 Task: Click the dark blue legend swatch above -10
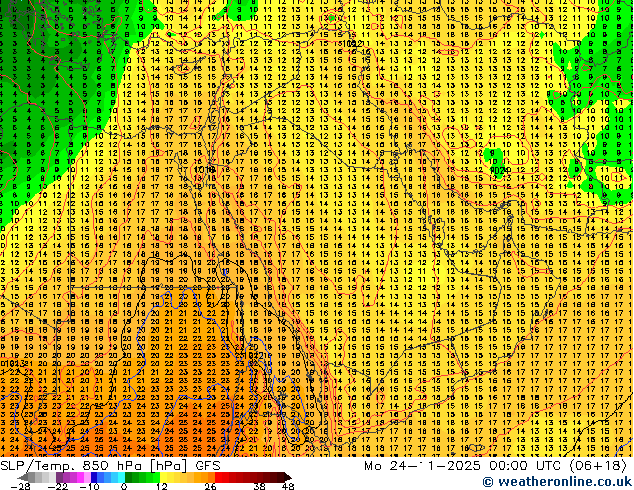point(94,477)
